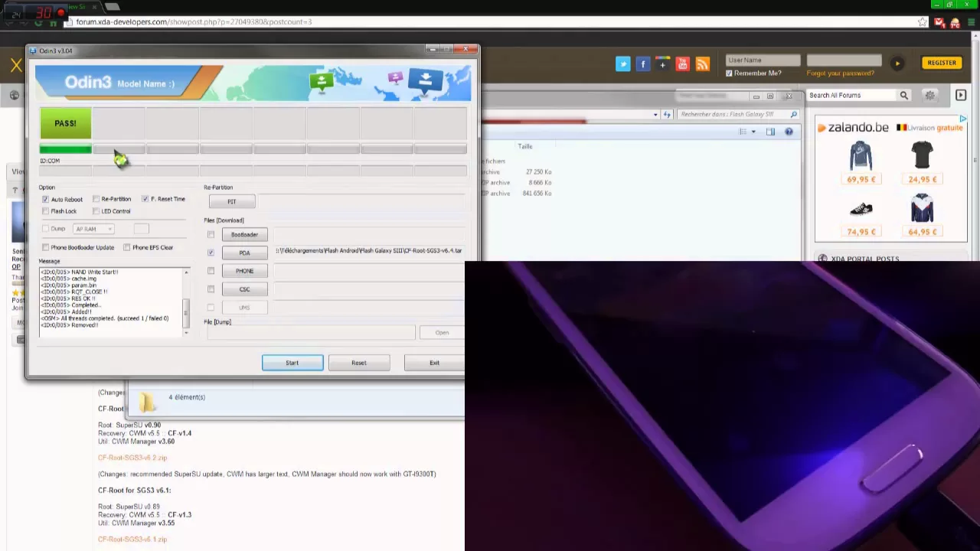Image resolution: width=980 pixels, height=551 pixels.
Task: Click Explorer window help icon
Action: click(789, 132)
